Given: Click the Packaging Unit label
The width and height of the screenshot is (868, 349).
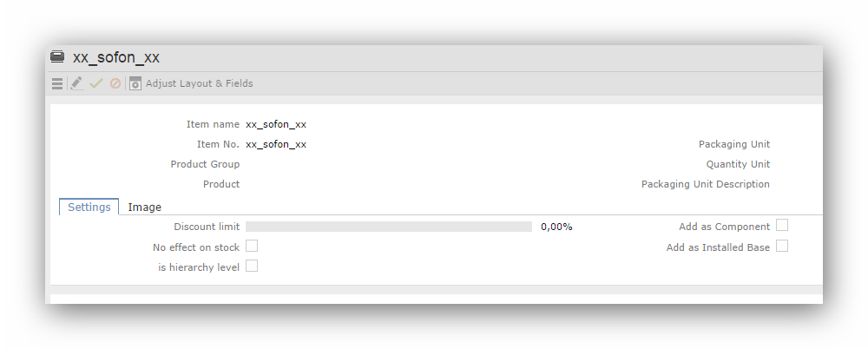Looking at the screenshot, I should pos(734,144).
